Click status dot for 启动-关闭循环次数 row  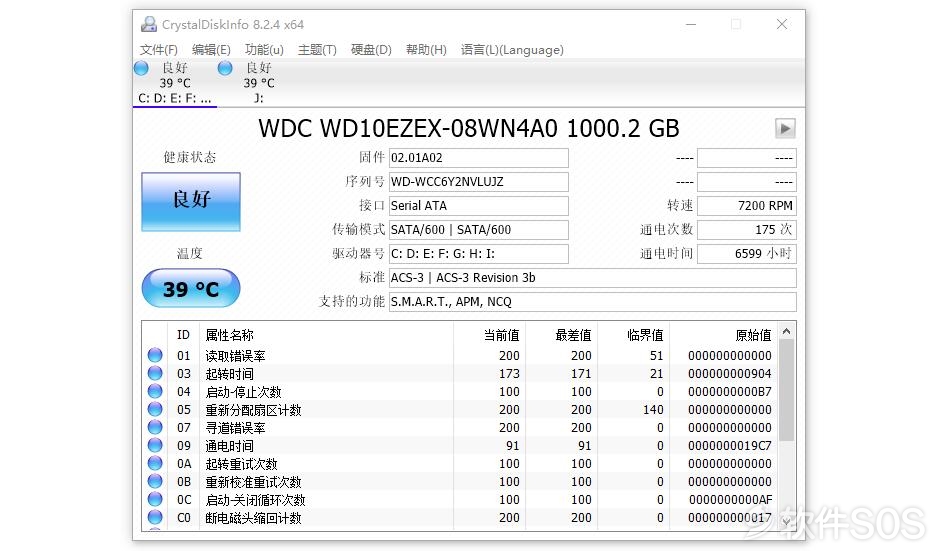pyautogui.click(x=155, y=499)
